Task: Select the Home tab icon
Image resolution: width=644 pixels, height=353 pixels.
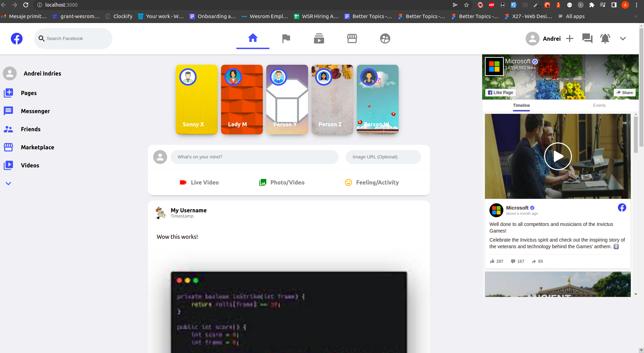Action: tap(253, 38)
